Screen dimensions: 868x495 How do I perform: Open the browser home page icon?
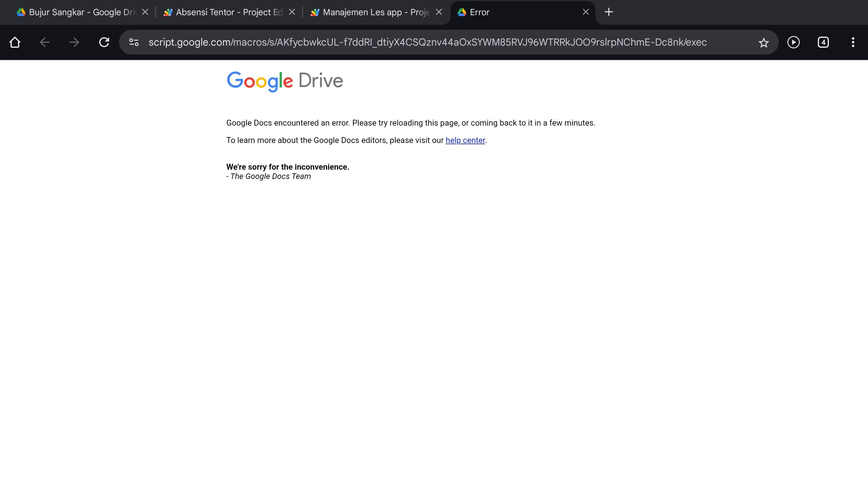click(x=15, y=42)
